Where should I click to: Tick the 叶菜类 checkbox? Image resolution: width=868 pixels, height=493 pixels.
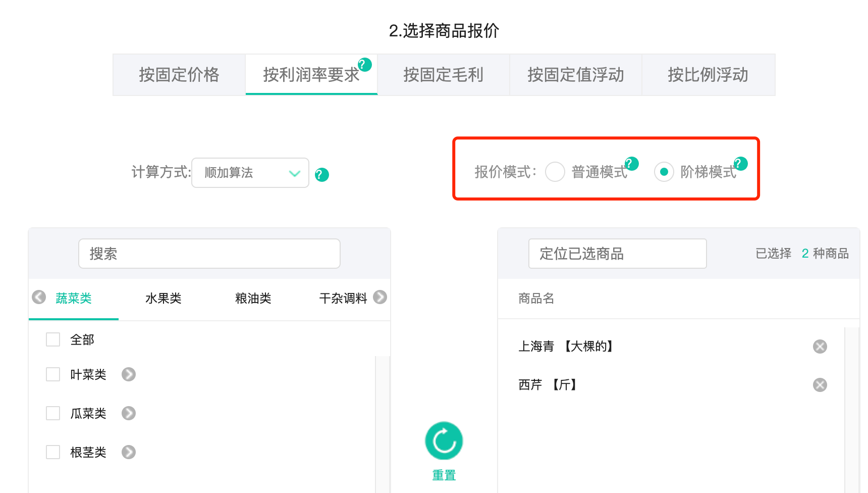(53, 374)
